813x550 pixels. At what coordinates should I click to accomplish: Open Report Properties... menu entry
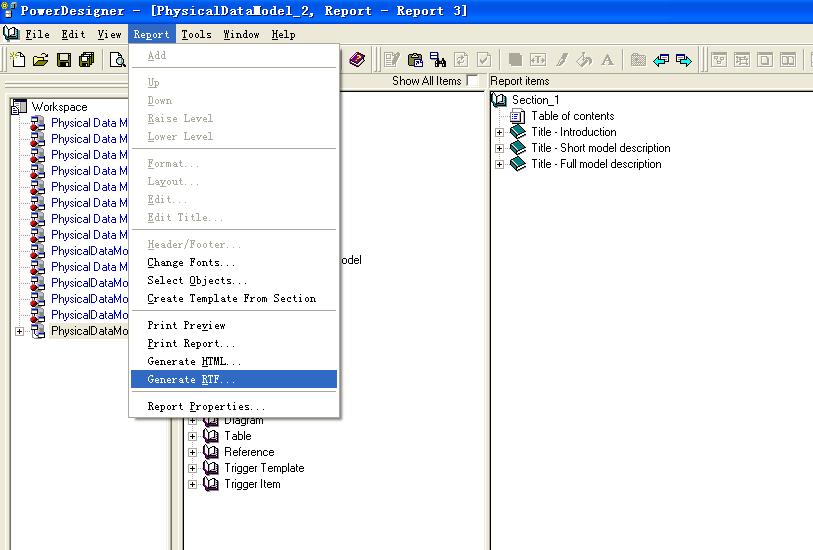[x=234, y=406]
